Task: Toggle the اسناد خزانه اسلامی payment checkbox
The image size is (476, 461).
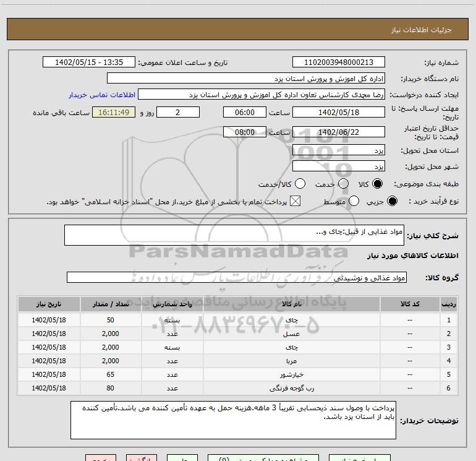Action: 295,201
